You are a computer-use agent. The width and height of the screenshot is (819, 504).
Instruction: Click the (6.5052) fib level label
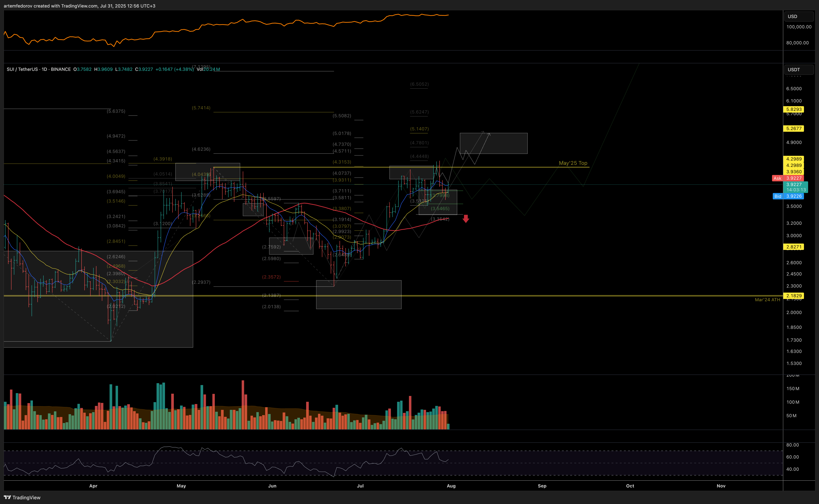(x=420, y=84)
